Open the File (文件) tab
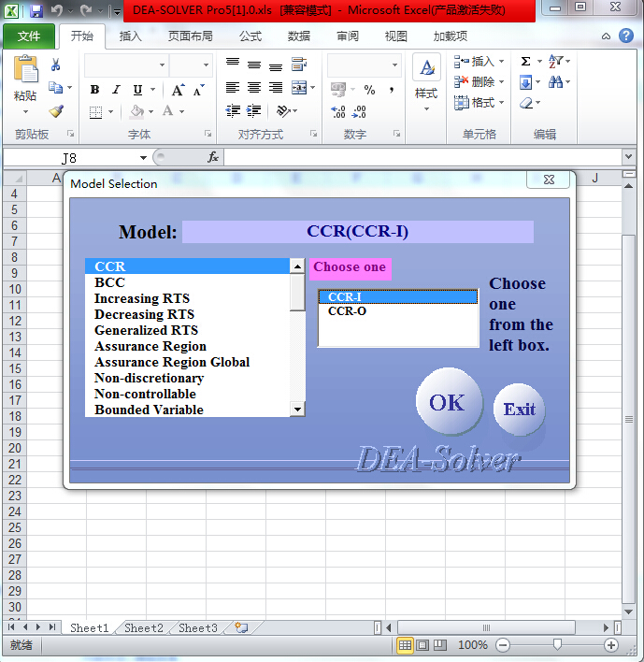The image size is (644, 662). (x=29, y=36)
